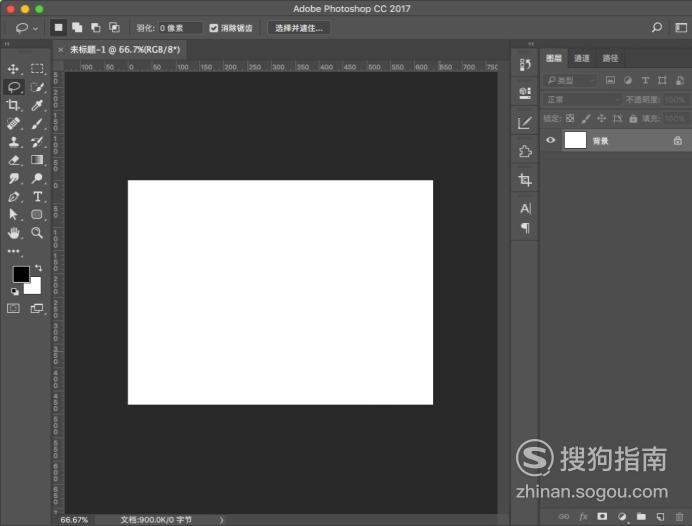Select the Spot Healing Brush tool
The image size is (692, 526).
pyautogui.click(x=13, y=124)
